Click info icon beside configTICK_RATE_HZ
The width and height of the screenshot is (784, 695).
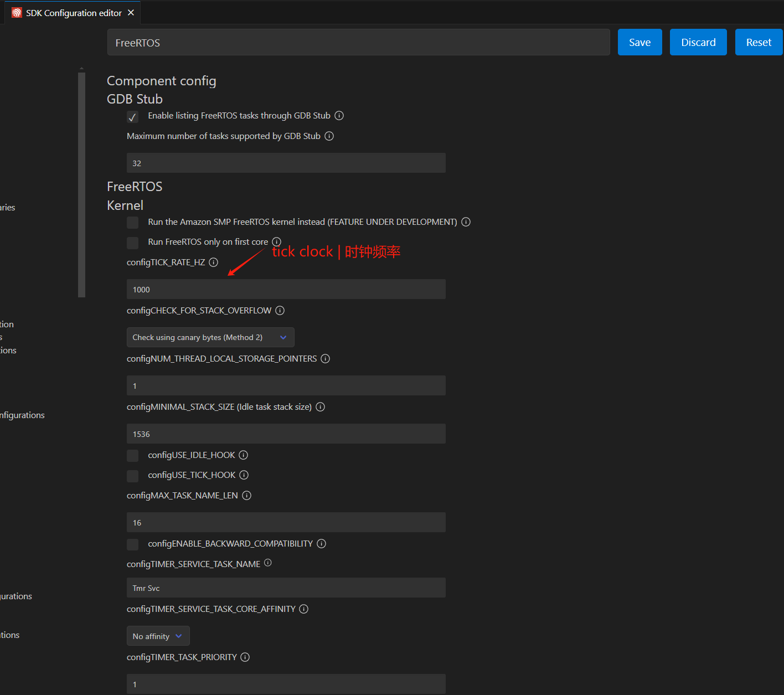tap(213, 262)
